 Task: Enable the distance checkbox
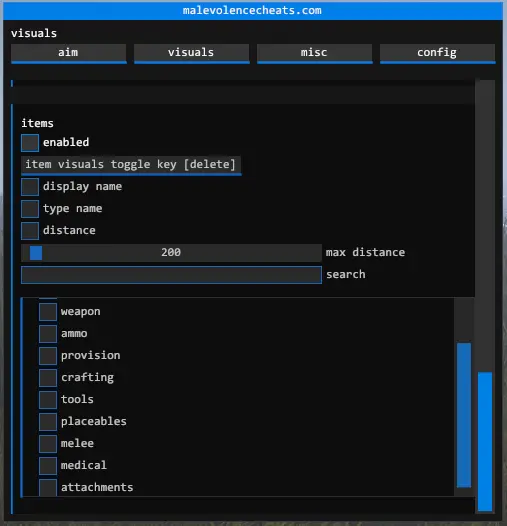30,230
